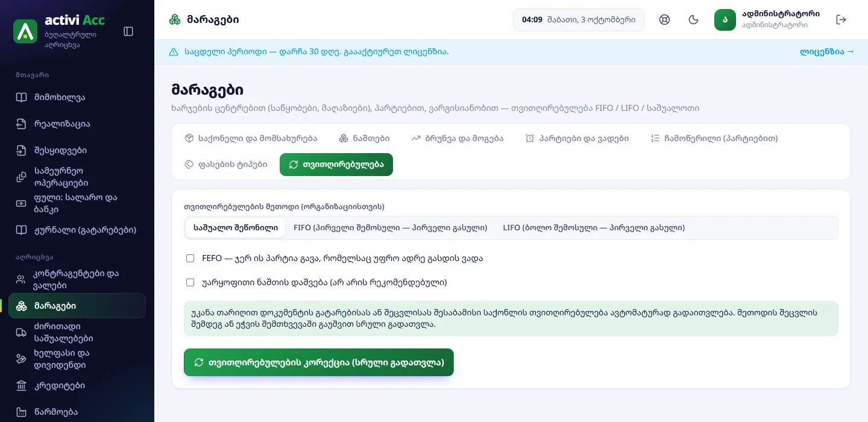
Task: Select the FIFO costing method
Action: [391, 228]
